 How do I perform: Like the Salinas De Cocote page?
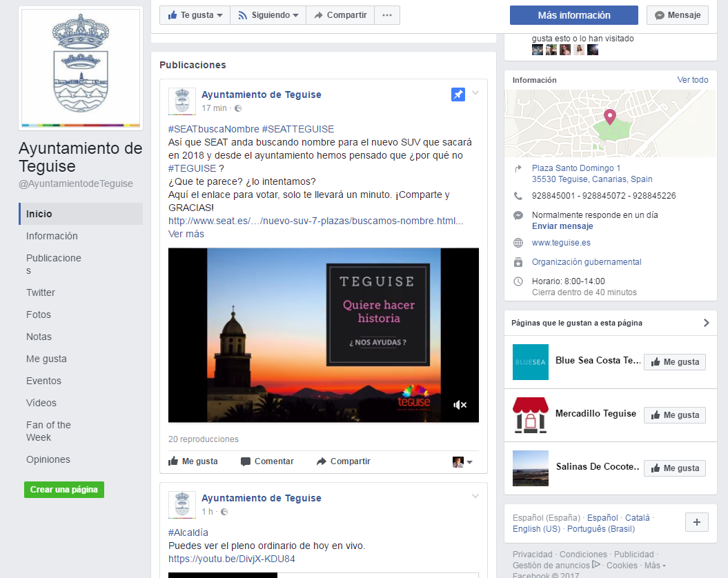click(675, 468)
